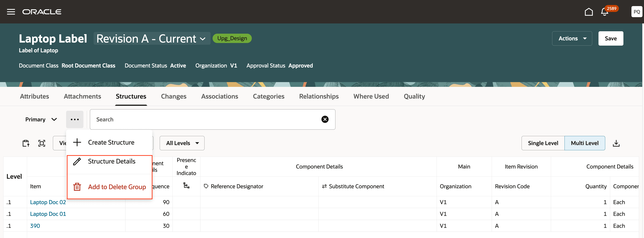Switch to the Attachments tab
Image resolution: width=644 pixels, height=238 pixels.
[x=82, y=96]
